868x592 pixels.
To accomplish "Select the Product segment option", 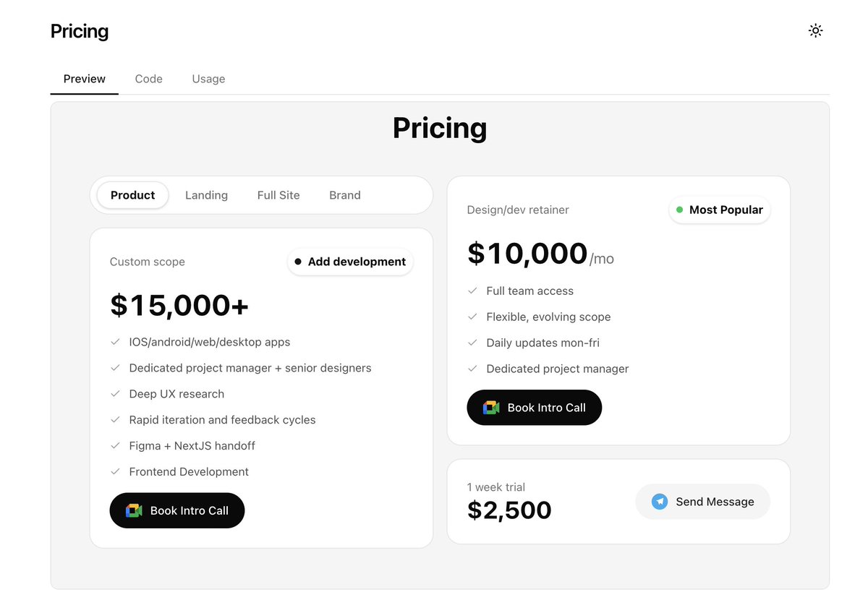I will click(132, 195).
